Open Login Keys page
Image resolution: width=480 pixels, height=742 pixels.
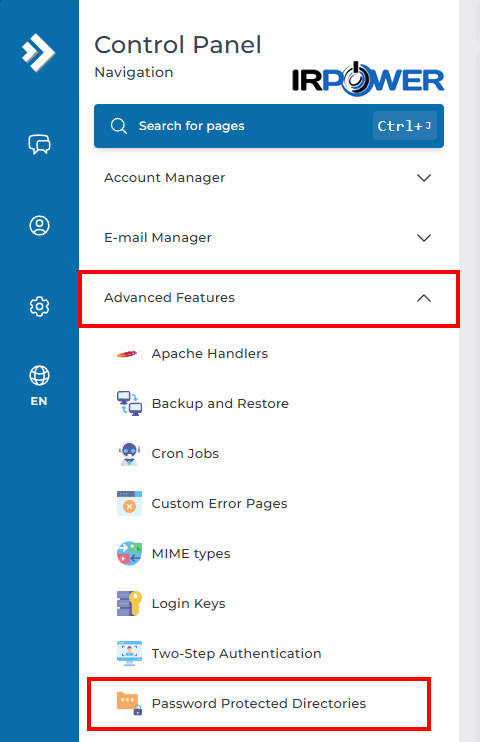(188, 604)
